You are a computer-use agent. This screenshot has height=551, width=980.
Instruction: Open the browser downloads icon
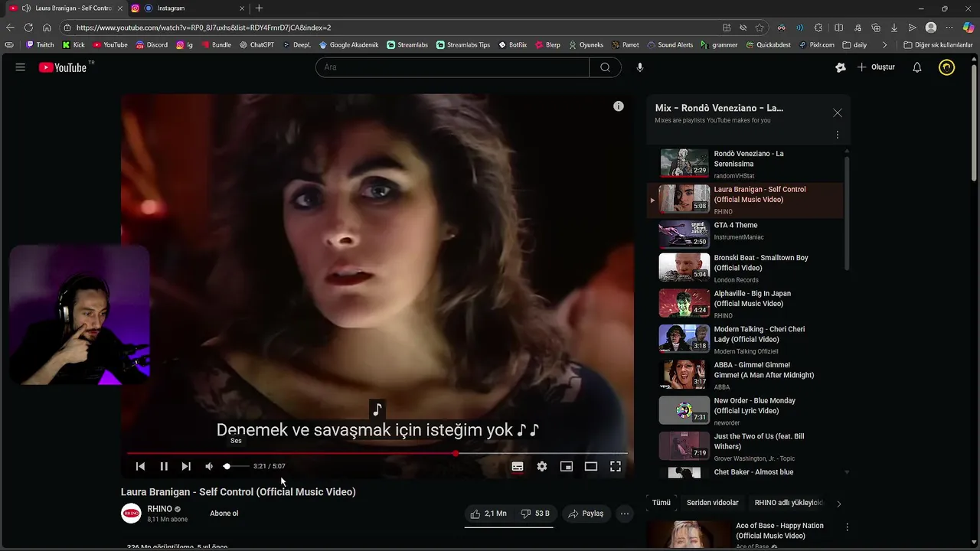click(x=894, y=28)
